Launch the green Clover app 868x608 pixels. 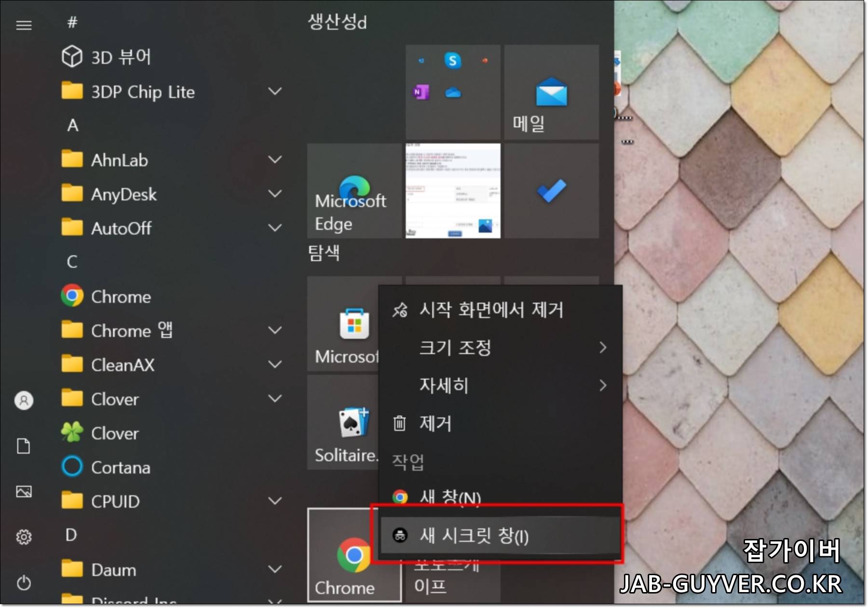(100, 433)
